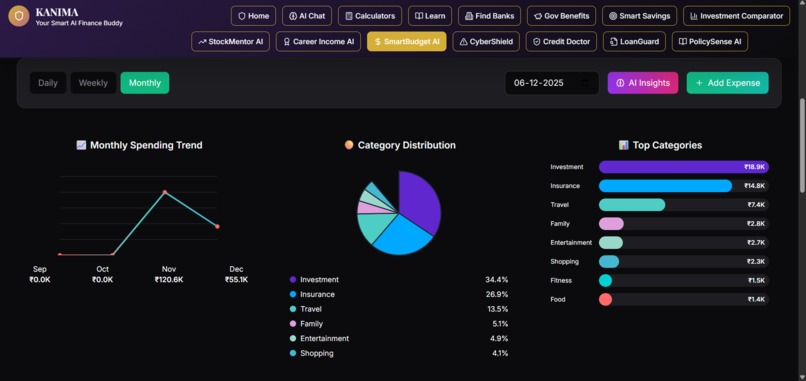Viewport: 806px width, 381px height.
Task: Navigate to Find Banks
Action: coord(489,16)
